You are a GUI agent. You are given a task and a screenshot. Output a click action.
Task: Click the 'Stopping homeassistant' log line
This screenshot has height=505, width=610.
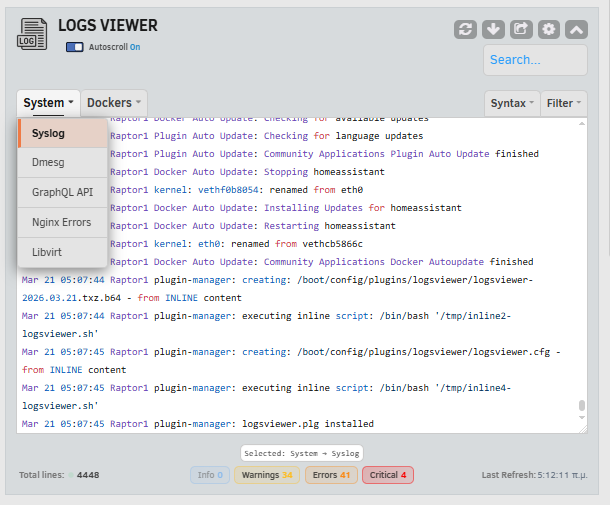247,172
